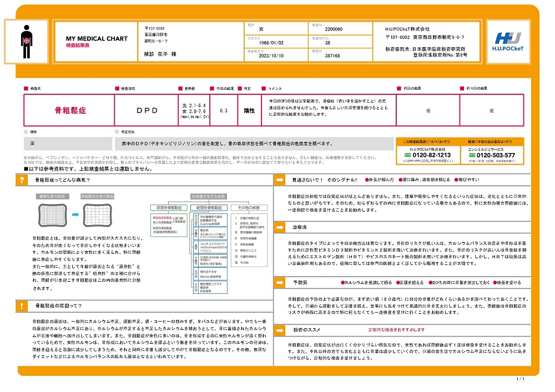555x392 pixels.
Task: Click arrow icon beside 検査のススメ heading
Action: [x=280, y=330]
